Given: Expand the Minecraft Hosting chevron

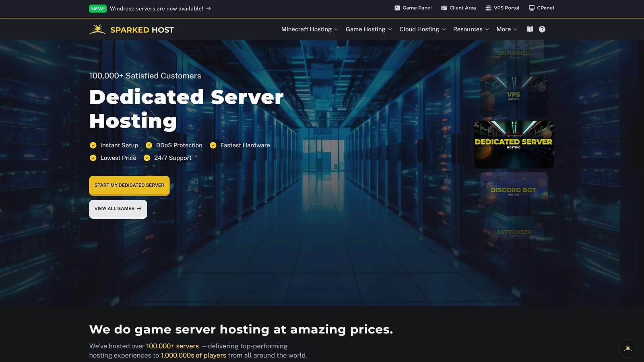Looking at the screenshot, I should tap(336, 29).
